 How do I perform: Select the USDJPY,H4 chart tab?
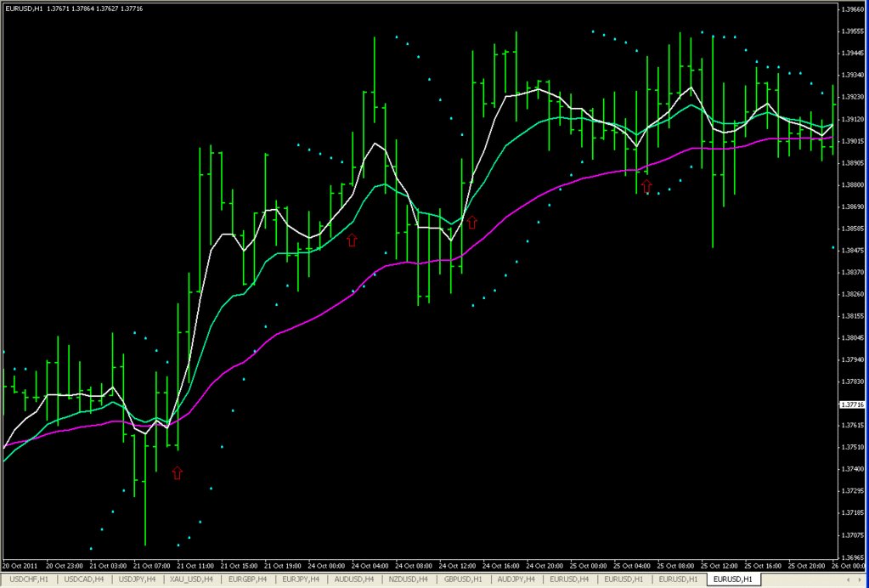[138, 580]
